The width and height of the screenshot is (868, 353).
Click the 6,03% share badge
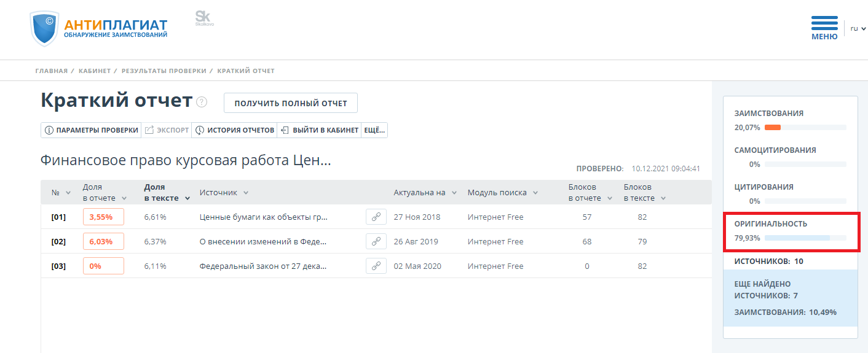(103, 242)
